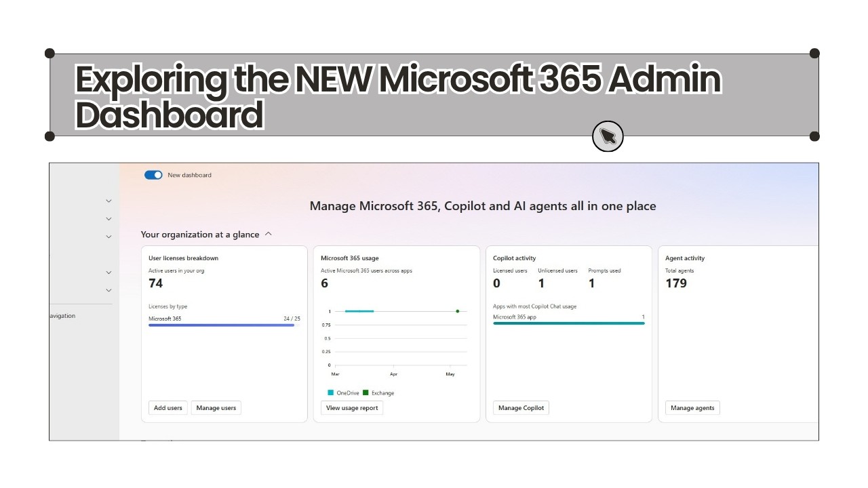Image resolution: width=868 pixels, height=488 pixels.
Task: Click the New dashboard label text
Action: point(189,175)
